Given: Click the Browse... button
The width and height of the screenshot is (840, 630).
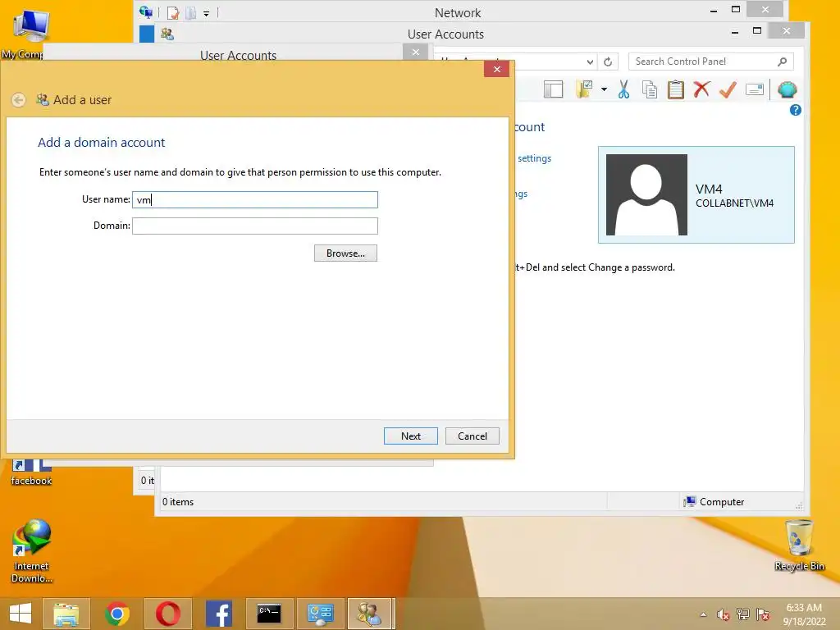Looking at the screenshot, I should 345,253.
